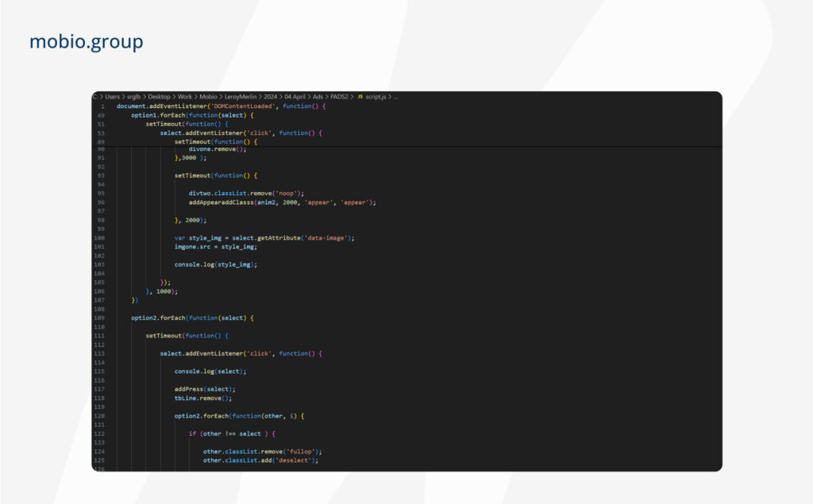Open the Ads breadcrumb folder
This screenshot has width=813, height=504.
coord(320,97)
